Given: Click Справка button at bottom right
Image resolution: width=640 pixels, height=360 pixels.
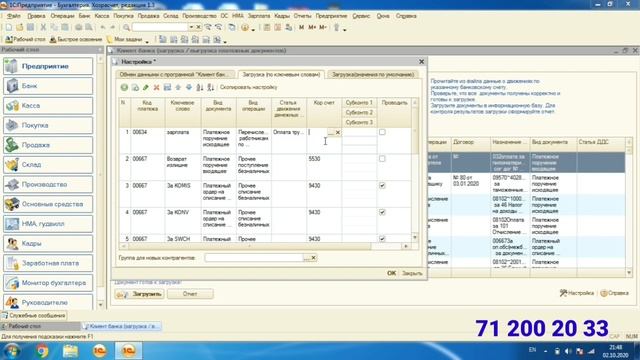Looking at the screenshot, I should pyautogui.click(x=614, y=293).
